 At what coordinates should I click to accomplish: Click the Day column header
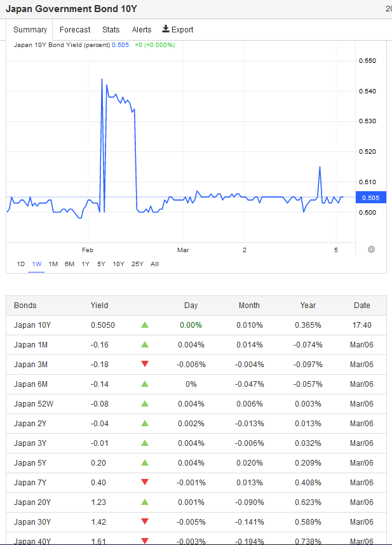[x=191, y=306]
